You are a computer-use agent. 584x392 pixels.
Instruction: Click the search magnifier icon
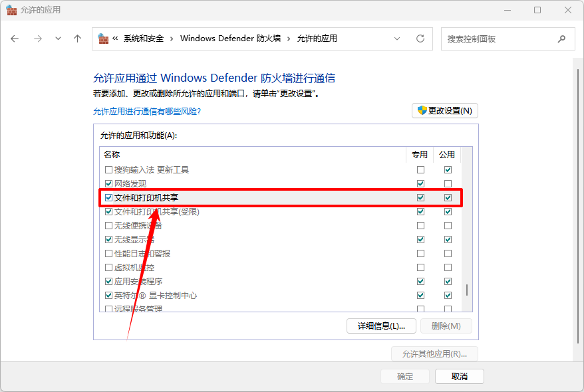pos(561,39)
